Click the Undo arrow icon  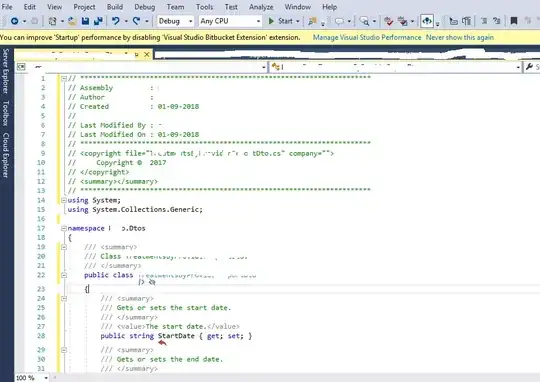point(115,21)
